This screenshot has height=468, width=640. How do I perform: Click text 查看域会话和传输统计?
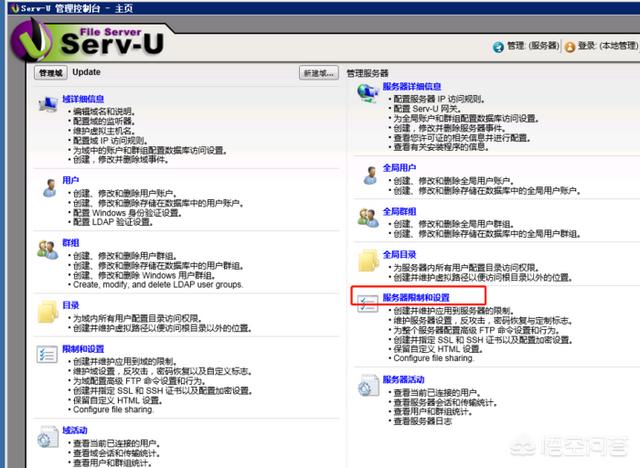click(117, 453)
